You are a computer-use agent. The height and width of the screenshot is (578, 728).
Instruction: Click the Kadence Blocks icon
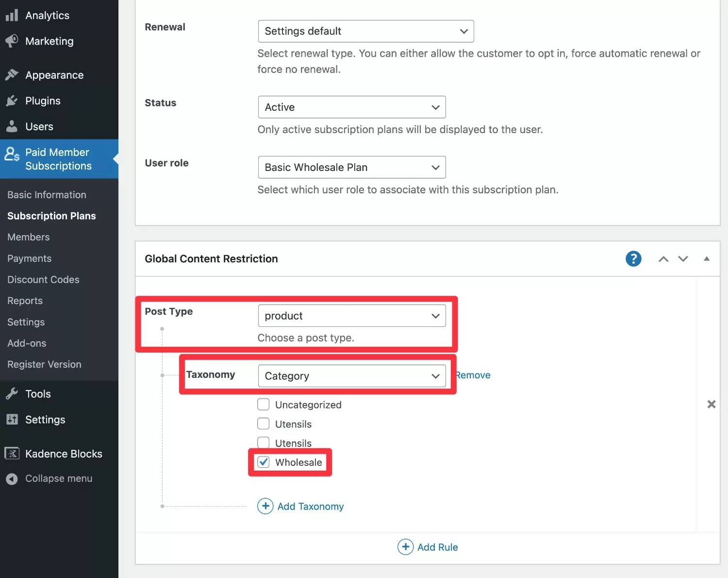pyautogui.click(x=12, y=453)
